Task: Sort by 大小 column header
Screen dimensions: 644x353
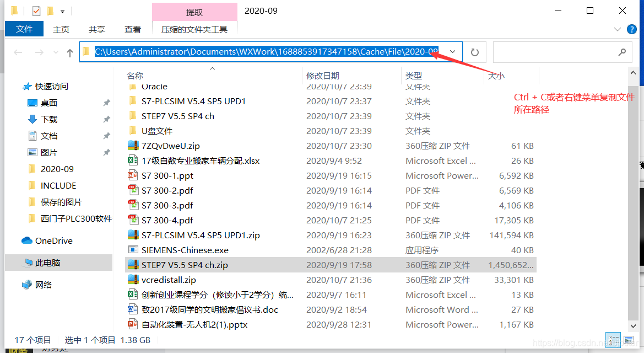Action: (496, 76)
